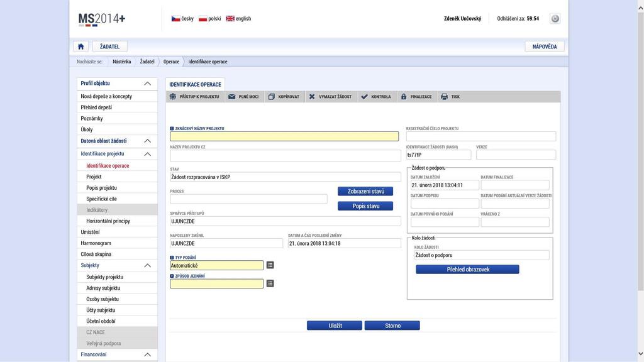Click Vymazat žádost toolbar item
644x362 pixels.
pos(330,97)
